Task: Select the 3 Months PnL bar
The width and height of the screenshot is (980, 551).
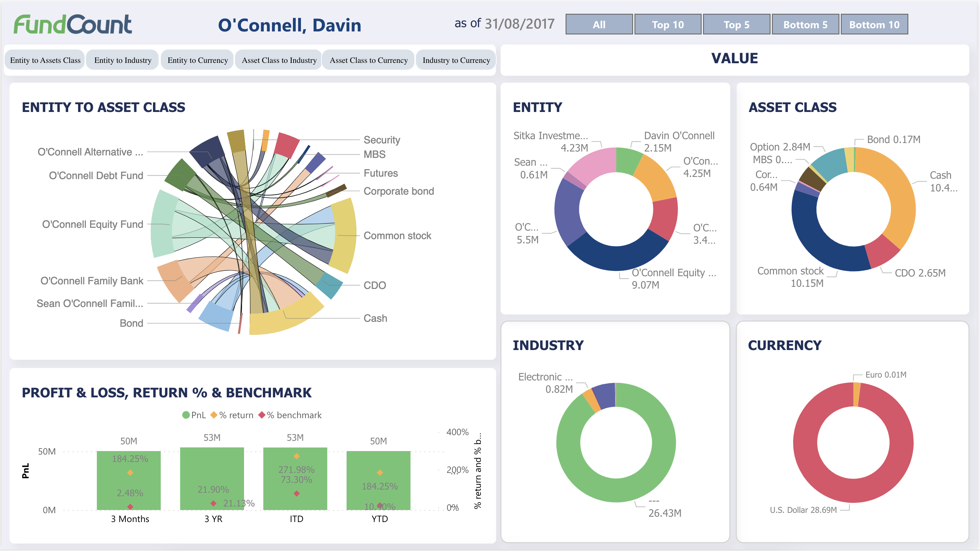Action: tap(129, 480)
